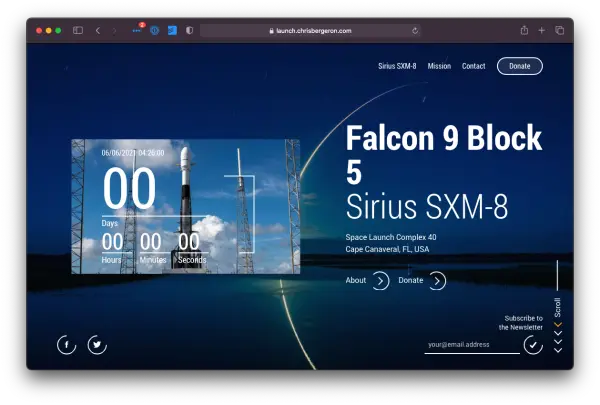600x405 pixels.
Task: Show the tab overview icon
Action: [559, 30]
